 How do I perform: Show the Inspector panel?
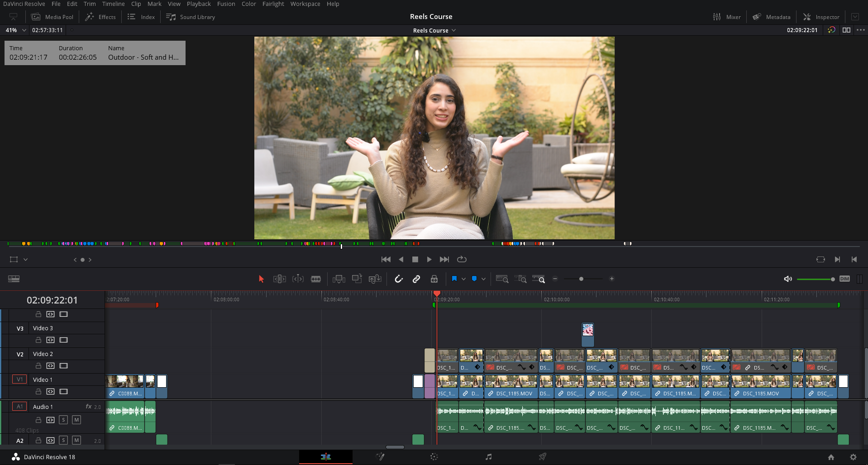point(821,17)
